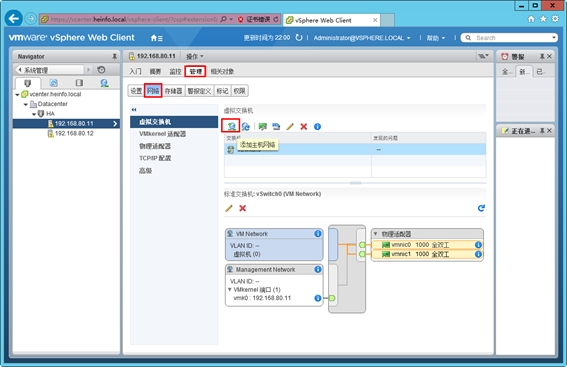The height and width of the screenshot is (367, 567).
Task: Click the red X remove icon in the virtual switches toolbar
Action: (304, 126)
